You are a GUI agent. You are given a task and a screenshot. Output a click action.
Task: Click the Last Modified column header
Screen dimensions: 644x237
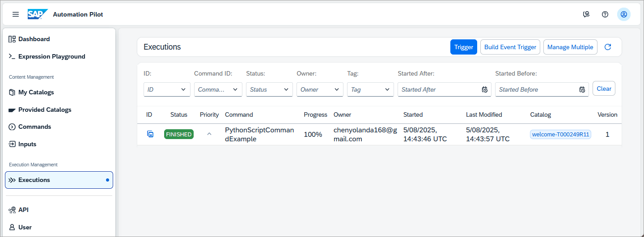484,114
